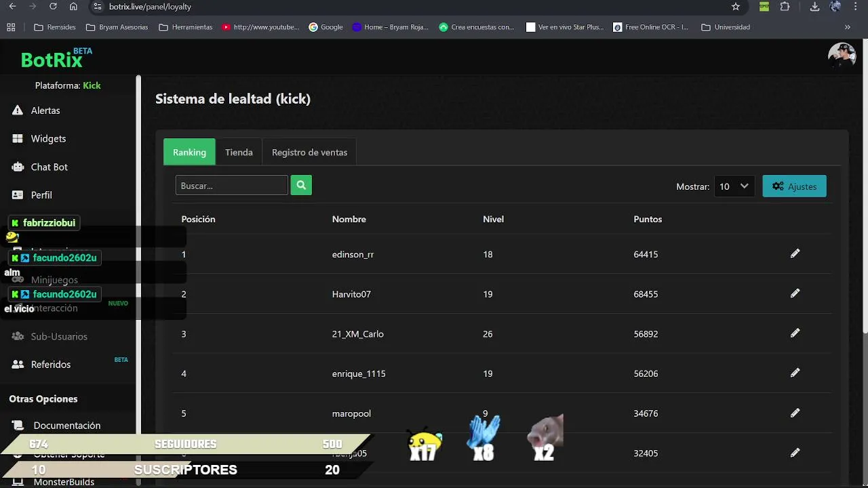This screenshot has width=868, height=488.
Task: Open the Remsides bookmark folder
Action: (x=54, y=27)
